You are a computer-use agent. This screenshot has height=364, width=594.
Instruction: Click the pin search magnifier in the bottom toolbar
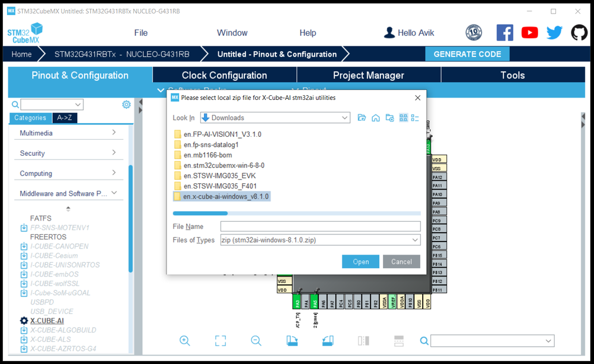[425, 341]
